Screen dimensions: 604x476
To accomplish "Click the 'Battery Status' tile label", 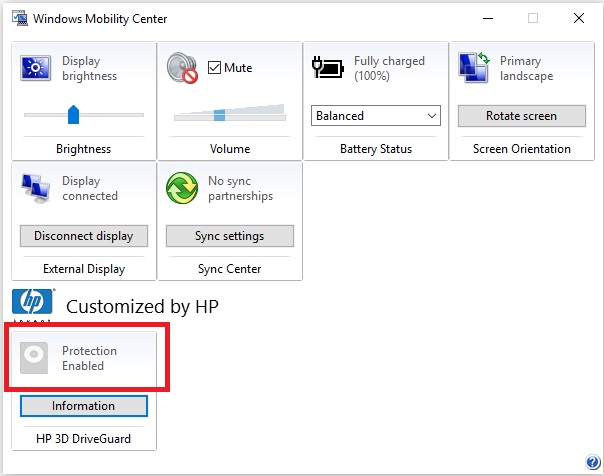I will click(x=376, y=149).
